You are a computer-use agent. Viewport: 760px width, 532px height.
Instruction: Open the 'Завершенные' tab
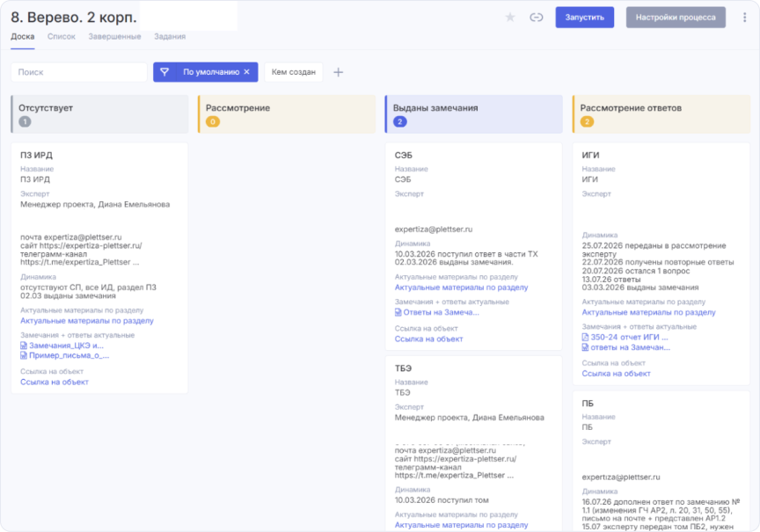[114, 37]
